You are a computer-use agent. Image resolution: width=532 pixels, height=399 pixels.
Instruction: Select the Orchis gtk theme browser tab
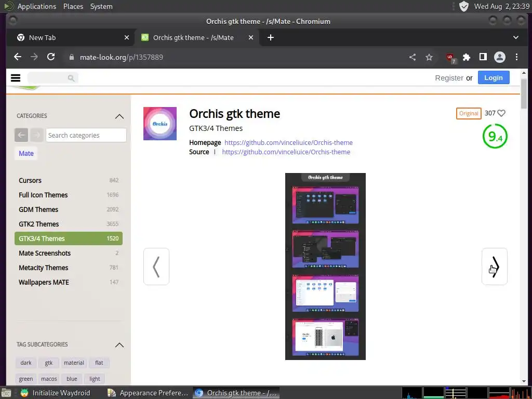[197, 37]
